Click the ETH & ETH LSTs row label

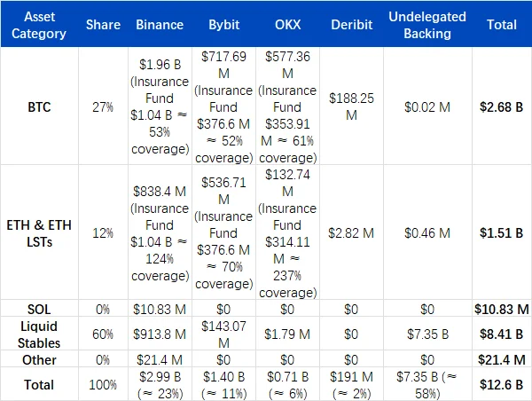[x=40, y=232]
